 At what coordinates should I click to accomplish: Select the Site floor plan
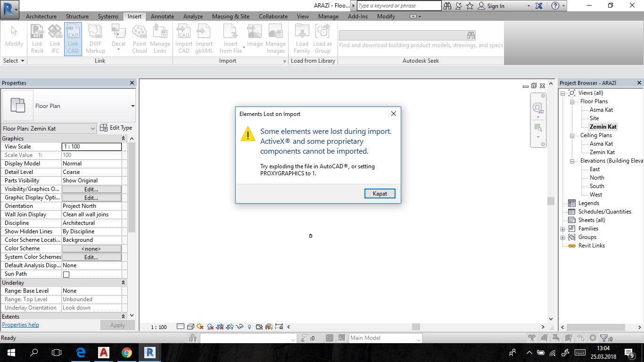[x=594, y=118]
